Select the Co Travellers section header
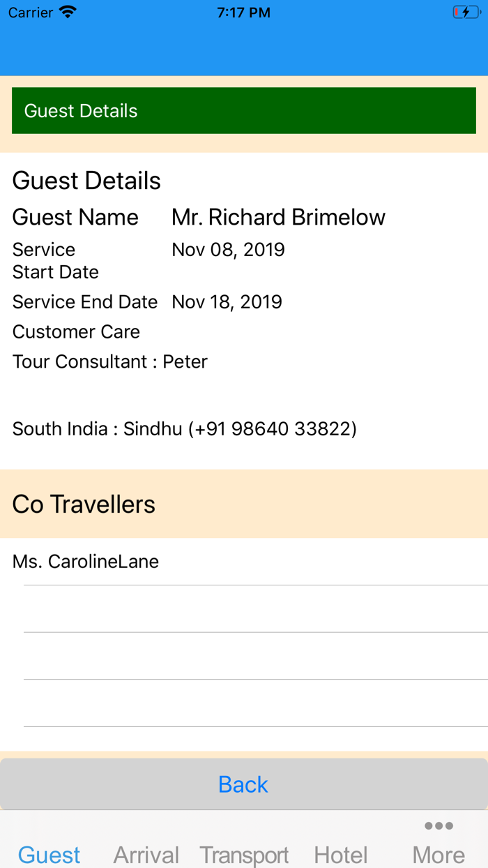 (x=84, y=504)
